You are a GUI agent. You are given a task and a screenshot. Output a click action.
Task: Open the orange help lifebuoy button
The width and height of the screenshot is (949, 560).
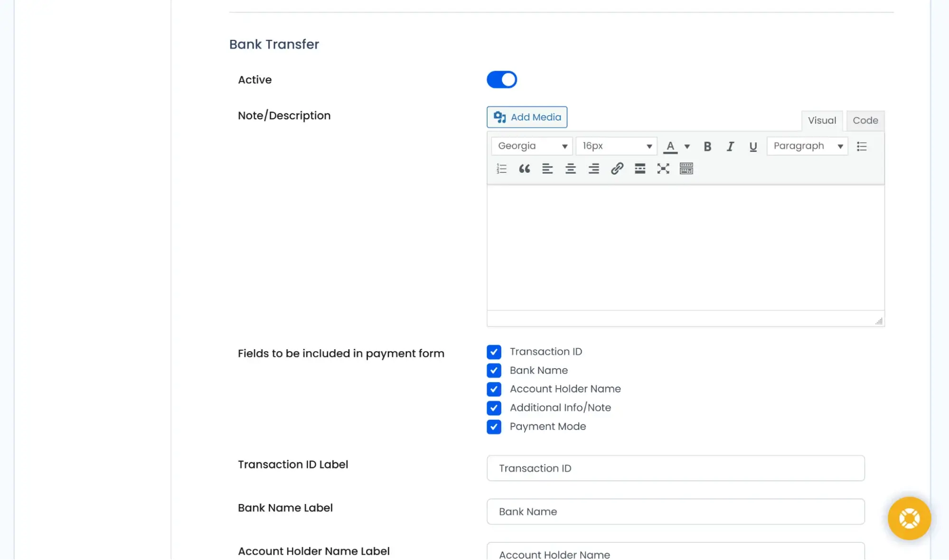(x=909, y=518)
